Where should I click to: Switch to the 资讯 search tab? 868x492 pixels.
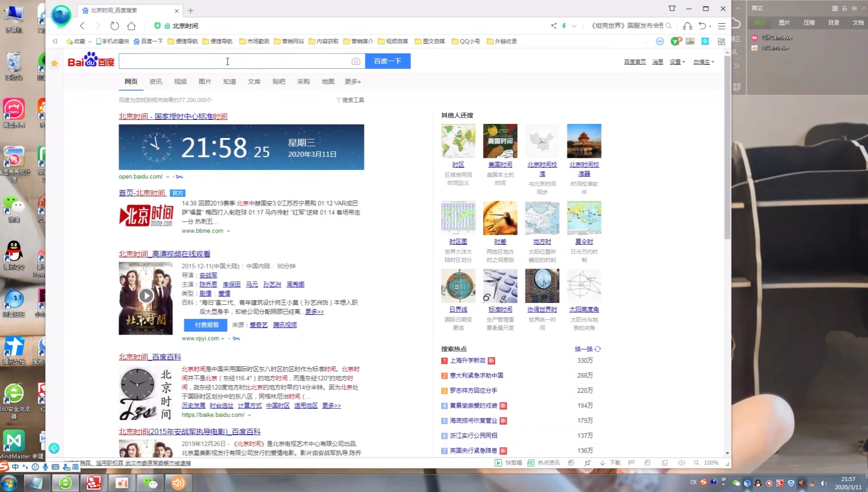pos(156,81)
